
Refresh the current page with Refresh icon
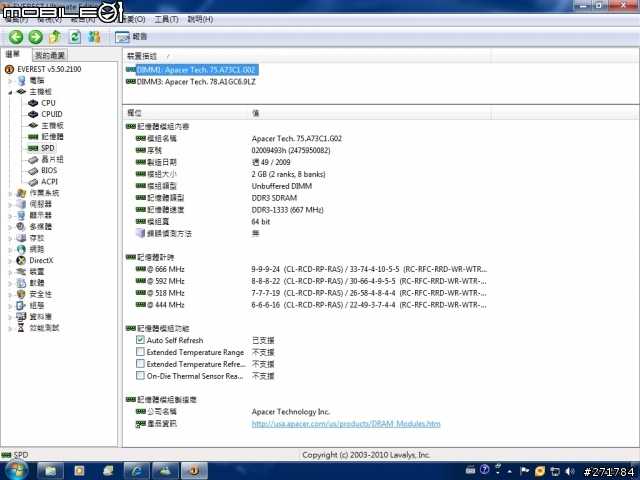(75, 37)
